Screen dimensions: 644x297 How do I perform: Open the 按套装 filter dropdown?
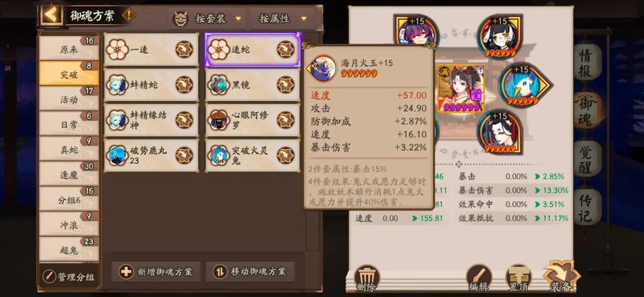point(208,19)
